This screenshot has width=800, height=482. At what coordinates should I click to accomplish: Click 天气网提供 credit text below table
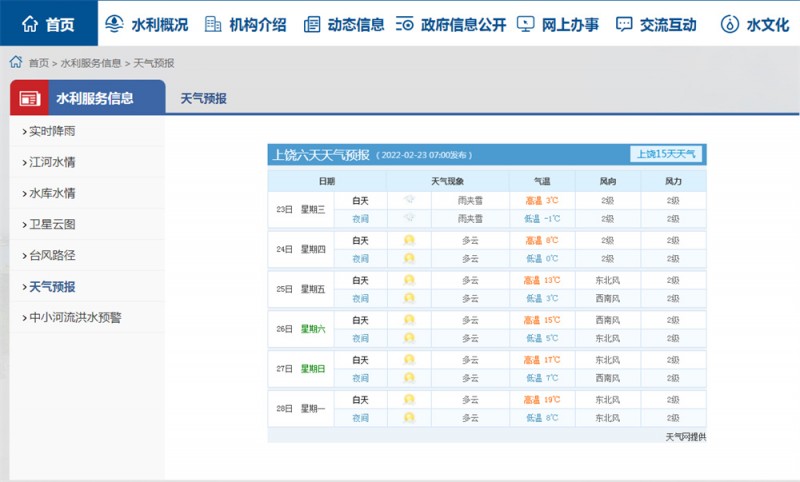(x=686, y=437)
